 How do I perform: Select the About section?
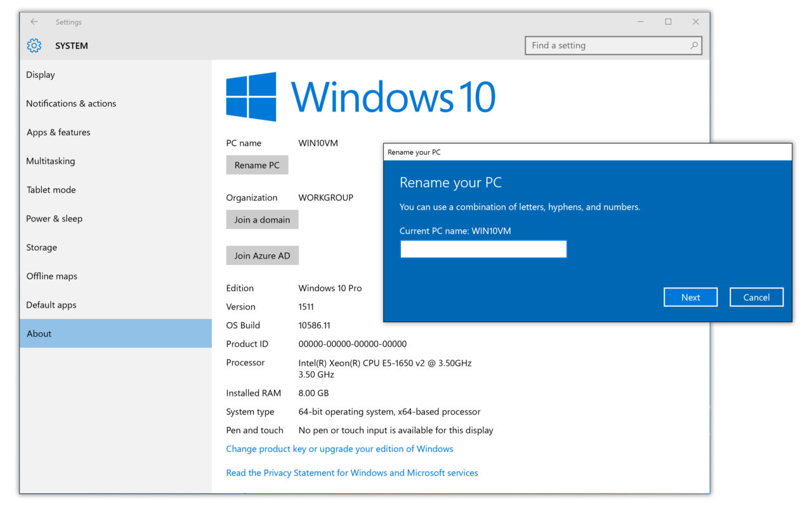point(115,334)
